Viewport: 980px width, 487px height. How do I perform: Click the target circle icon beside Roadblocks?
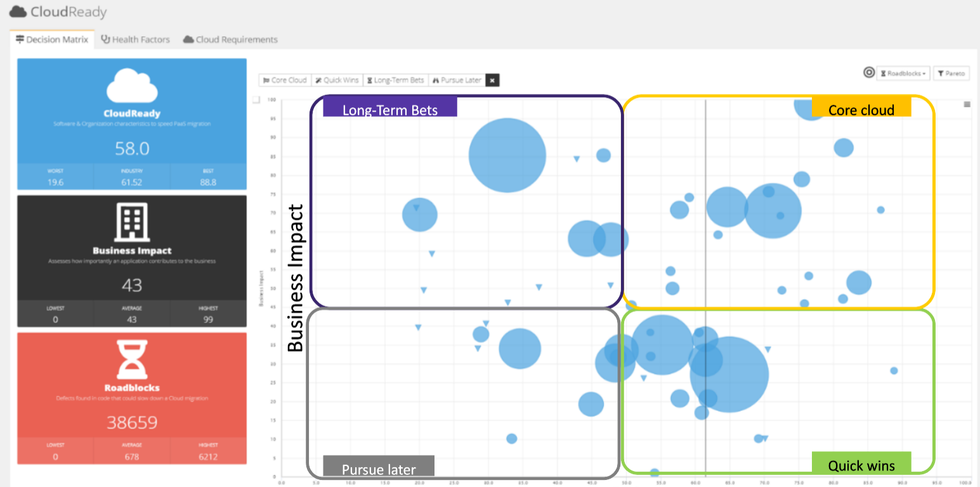coord(868,73)
